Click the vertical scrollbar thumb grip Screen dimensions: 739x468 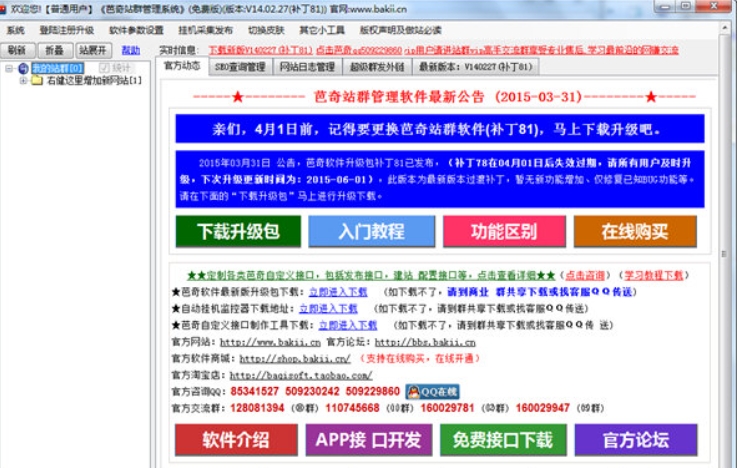(724, 254)
